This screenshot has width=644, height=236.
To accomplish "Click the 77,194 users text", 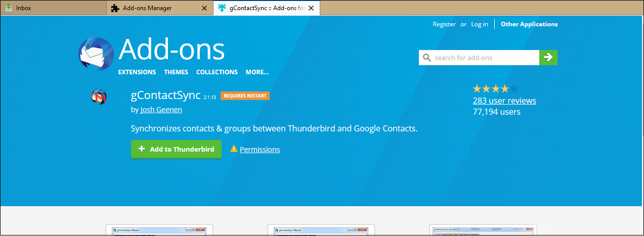I will (496, 112).
